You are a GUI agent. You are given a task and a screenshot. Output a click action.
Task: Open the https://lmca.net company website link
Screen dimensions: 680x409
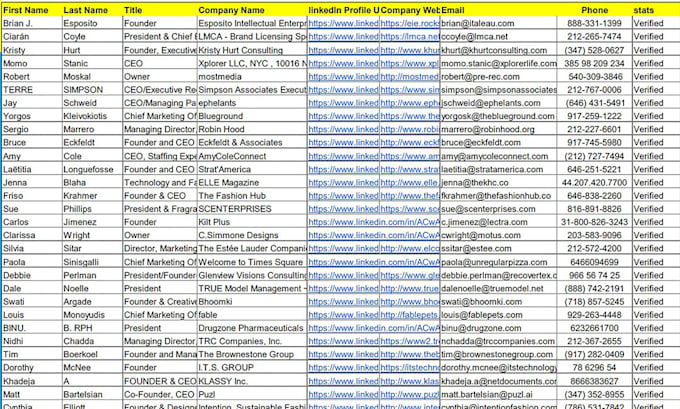tap(410, 37)
